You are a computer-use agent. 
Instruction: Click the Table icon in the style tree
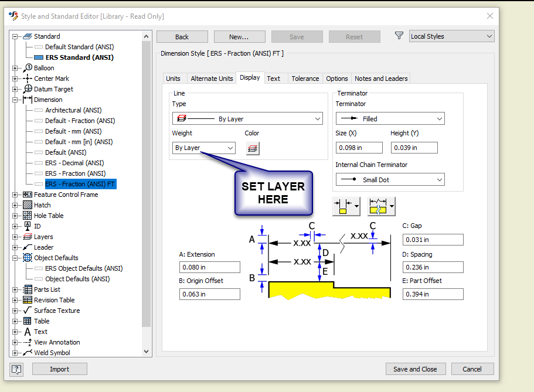pos(28,321)
